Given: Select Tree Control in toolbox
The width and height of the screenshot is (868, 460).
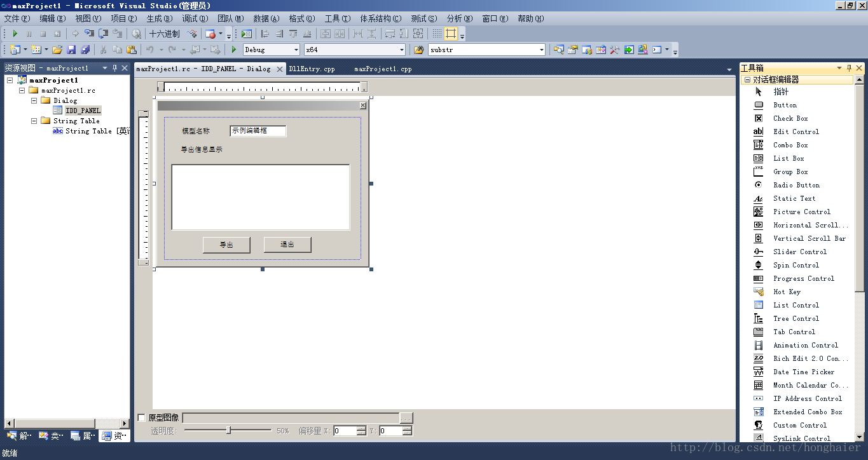Looking at the screenshot, I should (x=796, y=318).
